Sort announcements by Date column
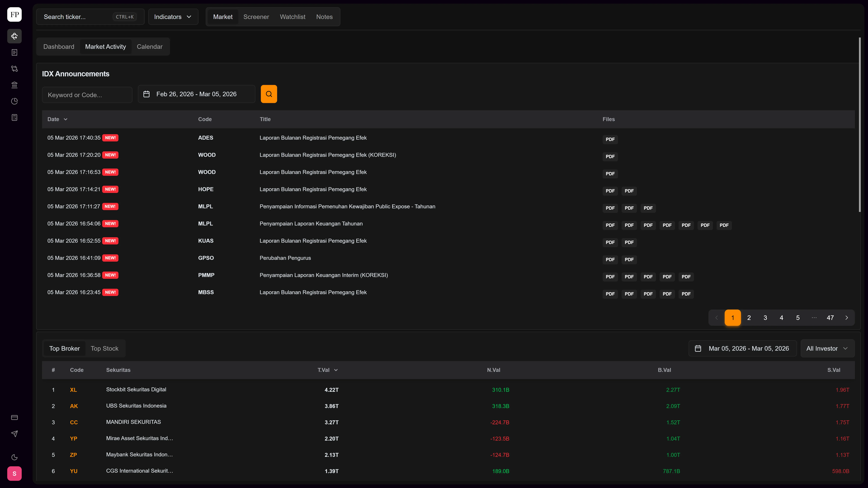 click(57, 119)
